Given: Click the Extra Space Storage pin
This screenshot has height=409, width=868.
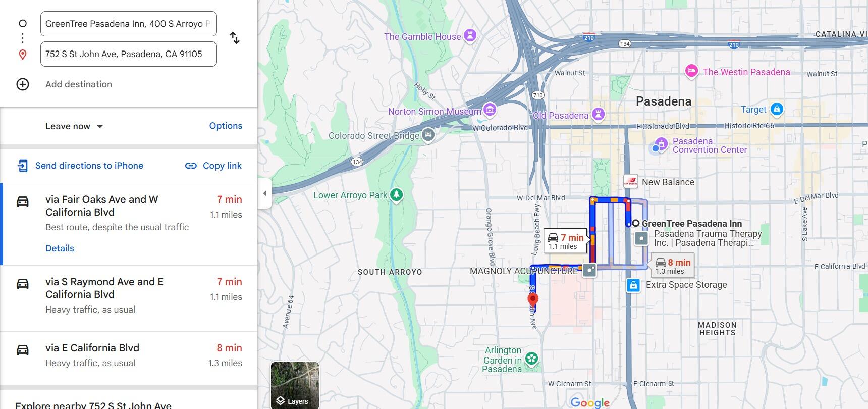Looking at the screenshot, I should (633, 285).
